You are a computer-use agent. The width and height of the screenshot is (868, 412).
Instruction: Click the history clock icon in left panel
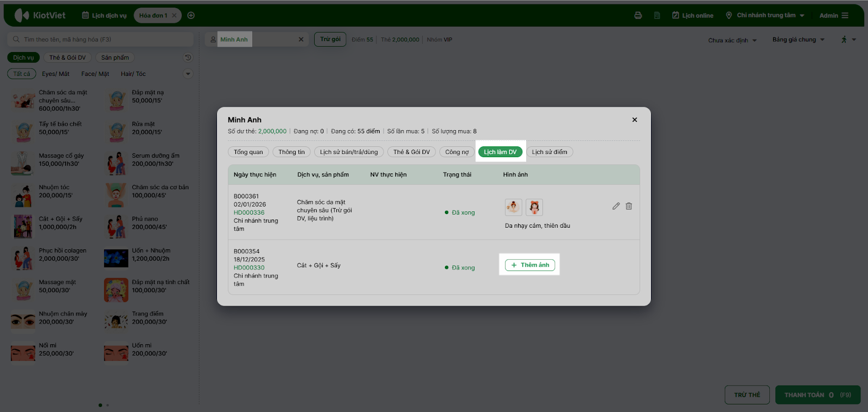click(x=188, y=57)
